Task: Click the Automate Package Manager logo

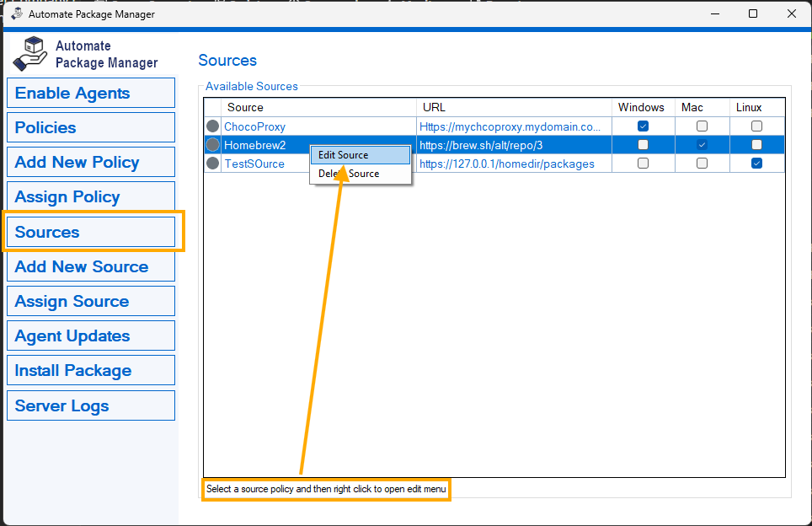Action: (31, 53)
